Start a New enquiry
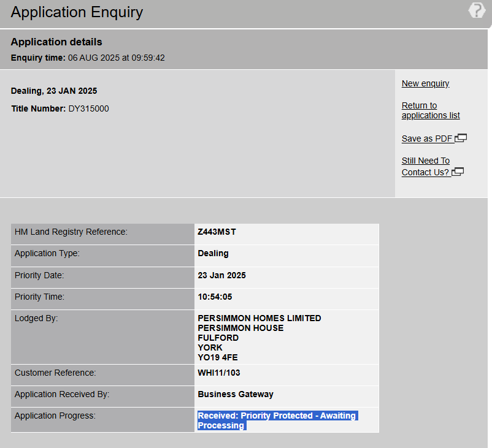492x448 pixels. tap(425, 83)
